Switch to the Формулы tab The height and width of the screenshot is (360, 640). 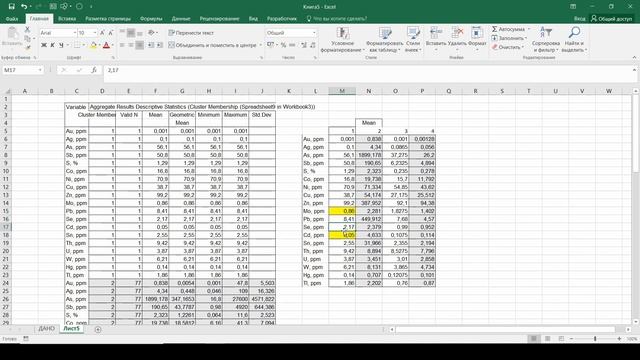pyautogui.click(x=151, y=19)
